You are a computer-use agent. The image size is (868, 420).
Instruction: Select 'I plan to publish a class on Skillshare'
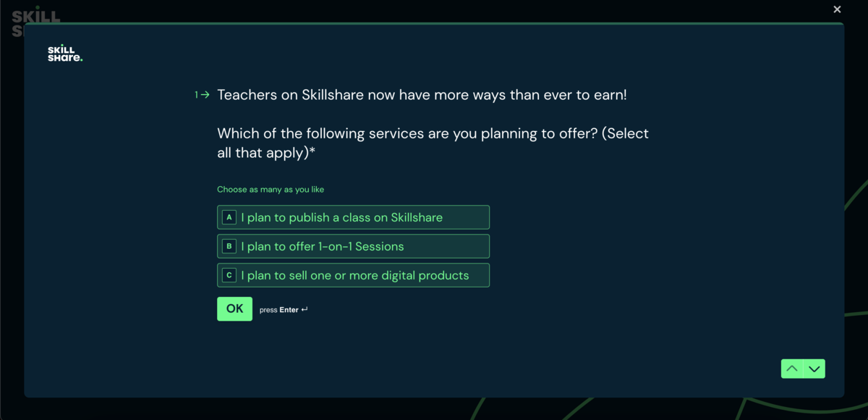[x=353, y=217]
